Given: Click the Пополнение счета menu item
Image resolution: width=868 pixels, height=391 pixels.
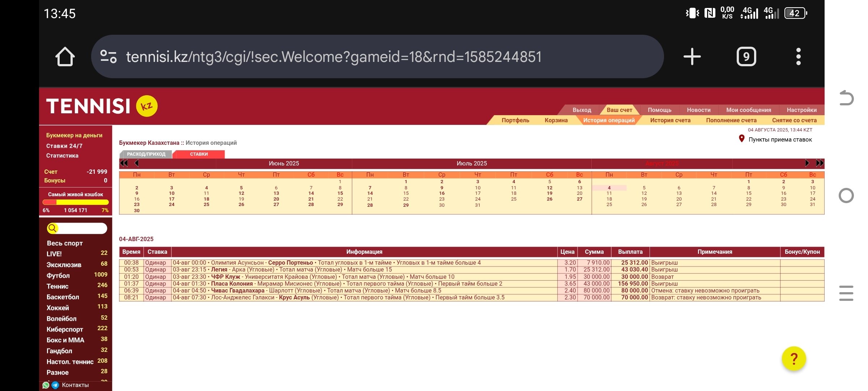Looking at the screenshot, I should [731, 120].
